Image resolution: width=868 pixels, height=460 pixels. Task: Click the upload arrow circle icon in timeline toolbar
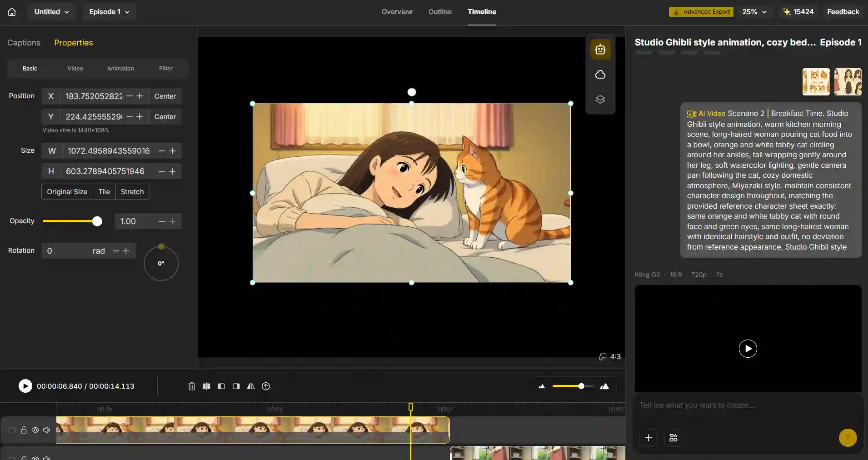[x=266, y=386]
